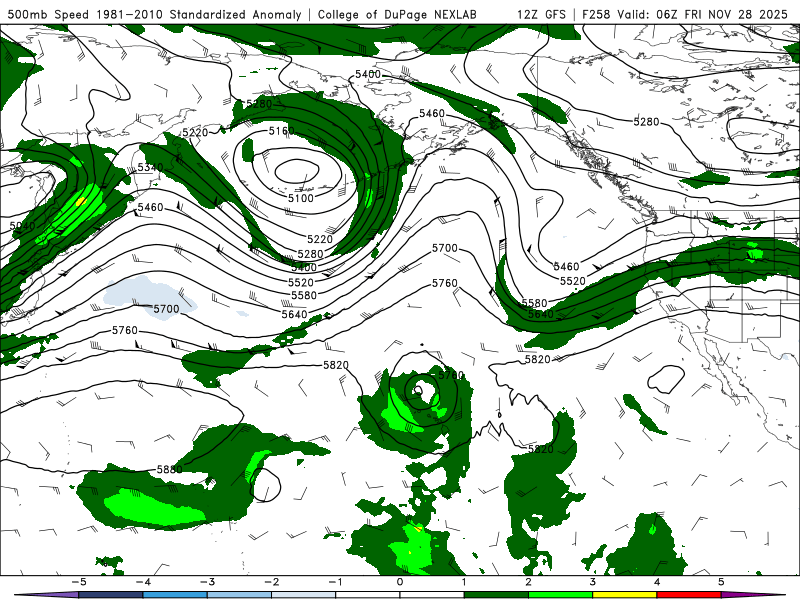
Task: Click the '500mb Speed 1981-2010 Standardized Anomaly' title
Action: point(154,14)
